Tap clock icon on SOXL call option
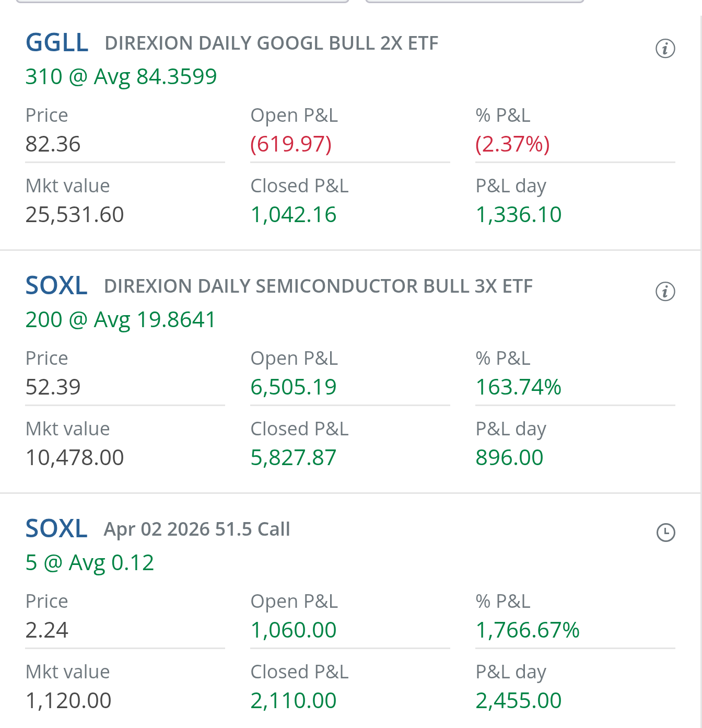Image resolution: width=702 pixels, height=728 pixels. (x=665, y=533)
